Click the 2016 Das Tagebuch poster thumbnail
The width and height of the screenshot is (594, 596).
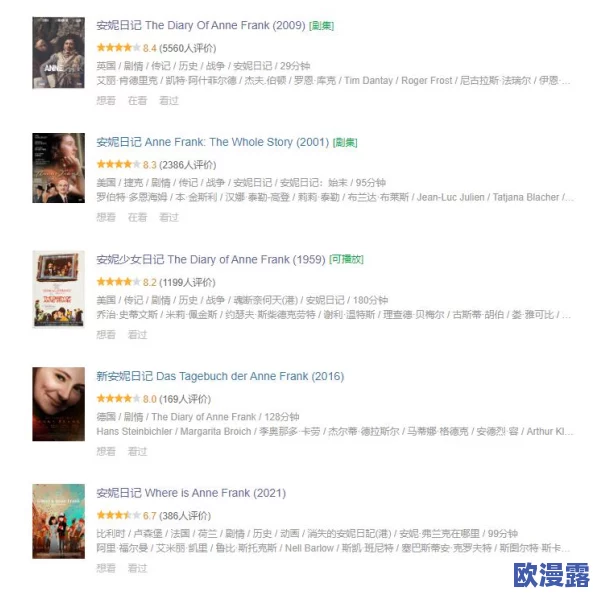(x=59, y=404)
